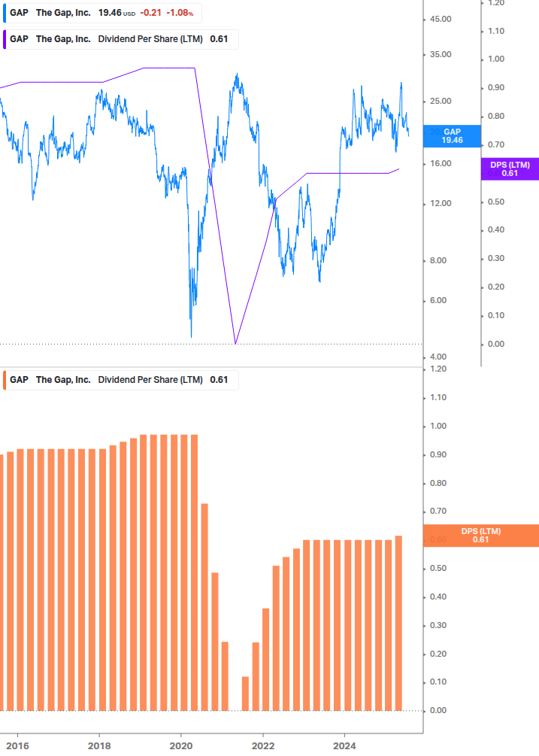The image size is (539, 756).
Task: Click the 2024 label on time axis
Action: pos(344,746)
